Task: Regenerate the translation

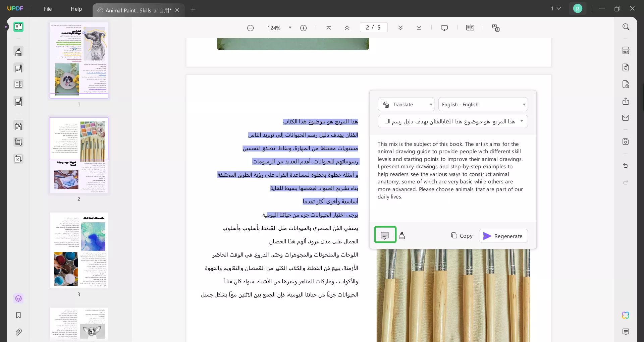Action: tap(503, 236)
